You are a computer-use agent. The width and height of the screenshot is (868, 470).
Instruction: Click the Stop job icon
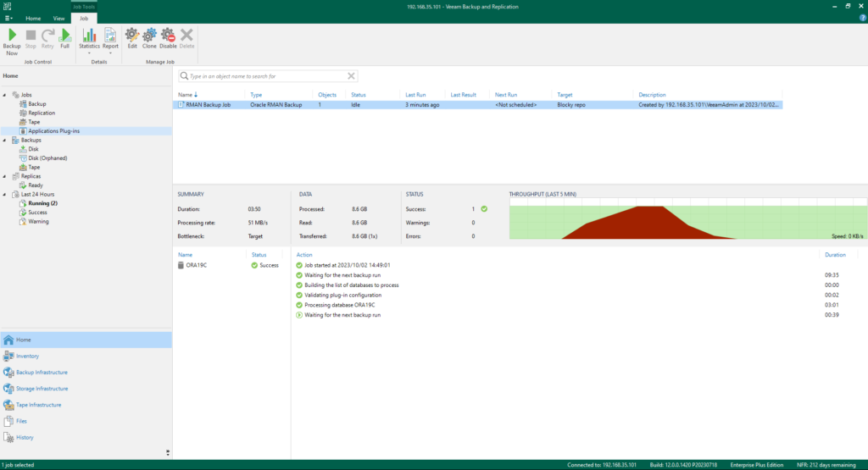(31, 39)
